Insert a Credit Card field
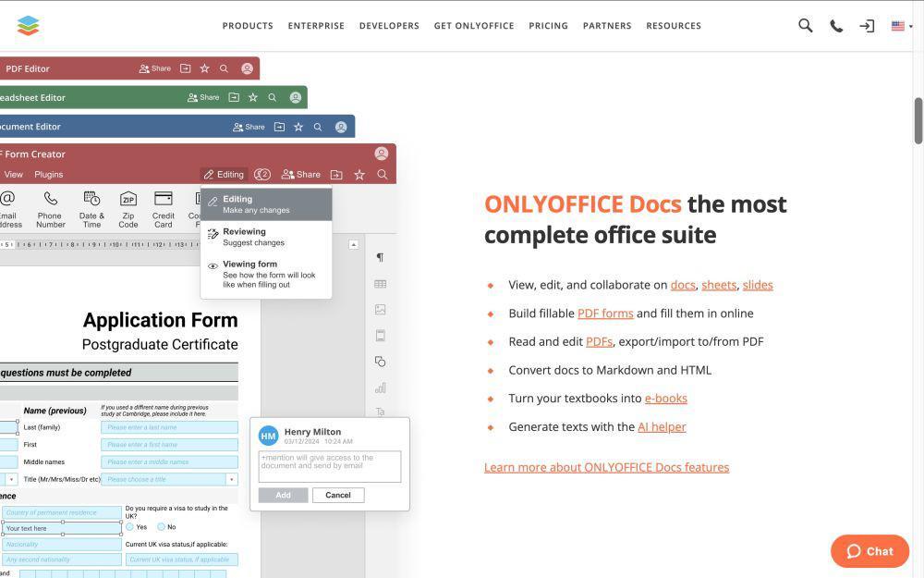Screen dimensions: 924x578 (164, 209)
